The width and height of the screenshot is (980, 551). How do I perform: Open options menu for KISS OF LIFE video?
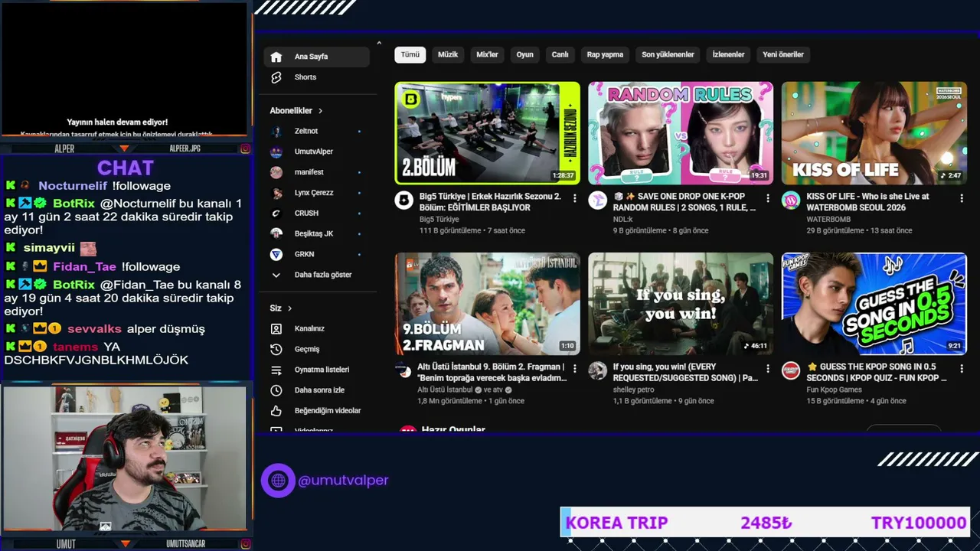(962, 198)
